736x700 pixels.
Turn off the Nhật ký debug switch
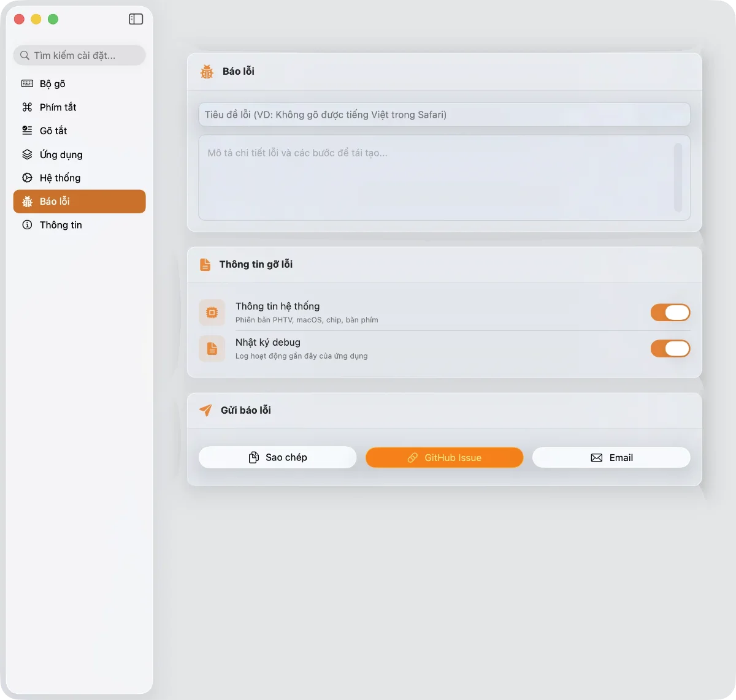tap(670, 349)
